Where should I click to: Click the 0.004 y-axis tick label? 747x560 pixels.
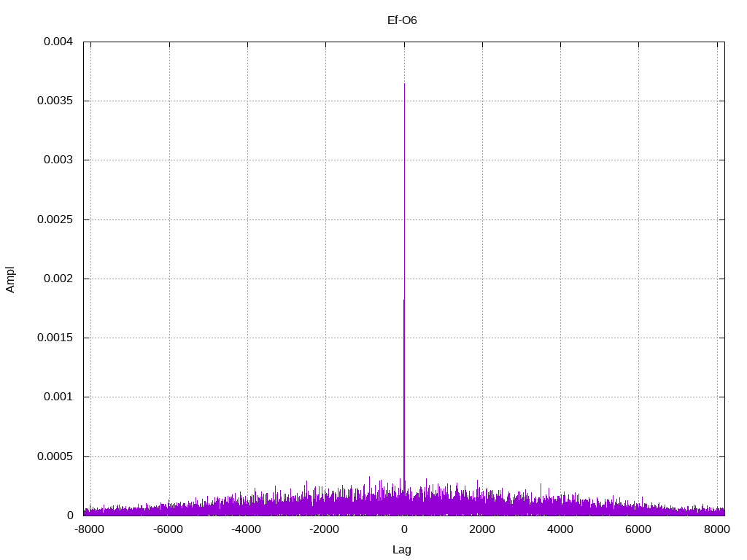58,42
